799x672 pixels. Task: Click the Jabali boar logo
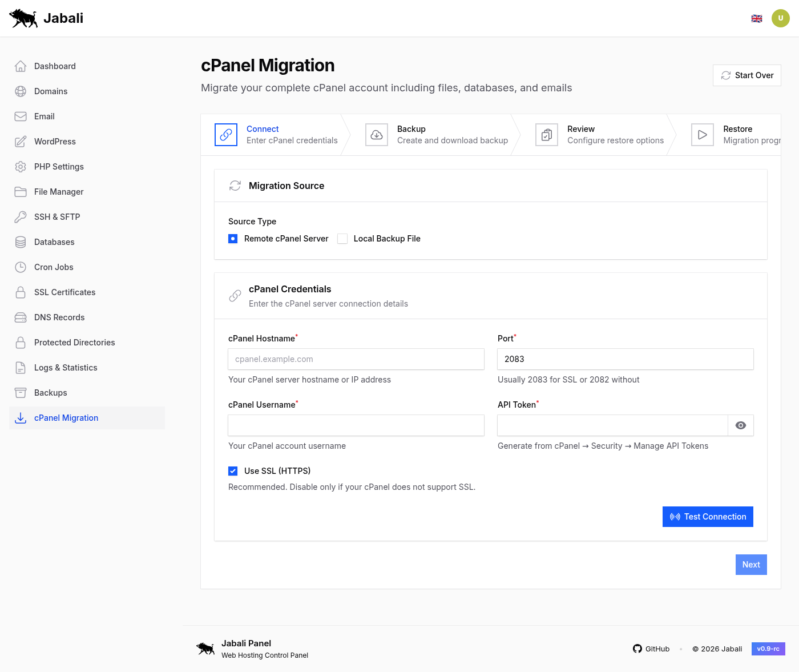click(x=23, y=18)
